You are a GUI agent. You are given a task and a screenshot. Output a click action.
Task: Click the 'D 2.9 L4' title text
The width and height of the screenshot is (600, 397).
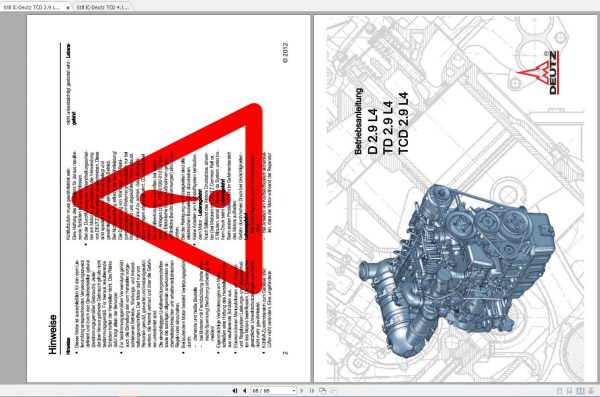pyautogui.click(x=373, y=132)
